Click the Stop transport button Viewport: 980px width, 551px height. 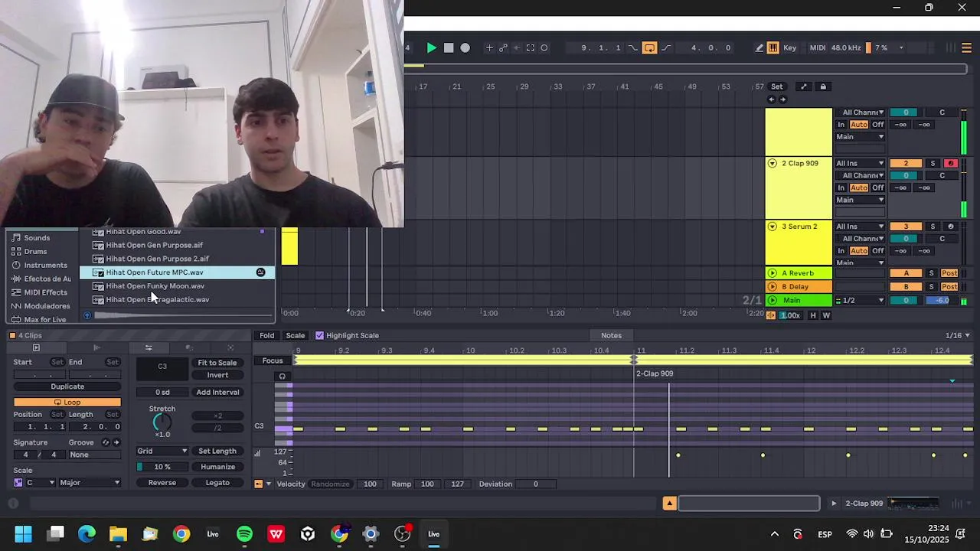(x=449, y=47)
